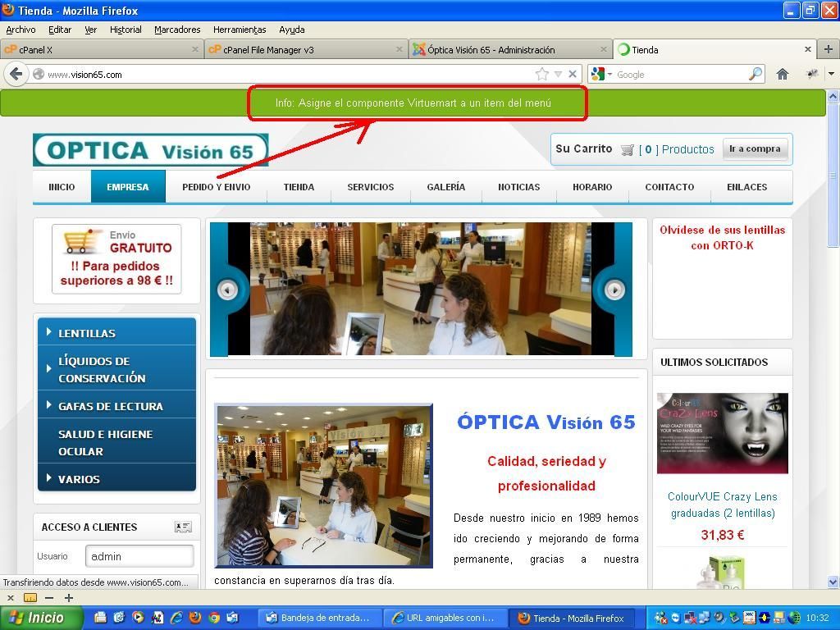
Task: Open the bookmarks toolbar dropdown arrow
Action: (x=832, y=74)
